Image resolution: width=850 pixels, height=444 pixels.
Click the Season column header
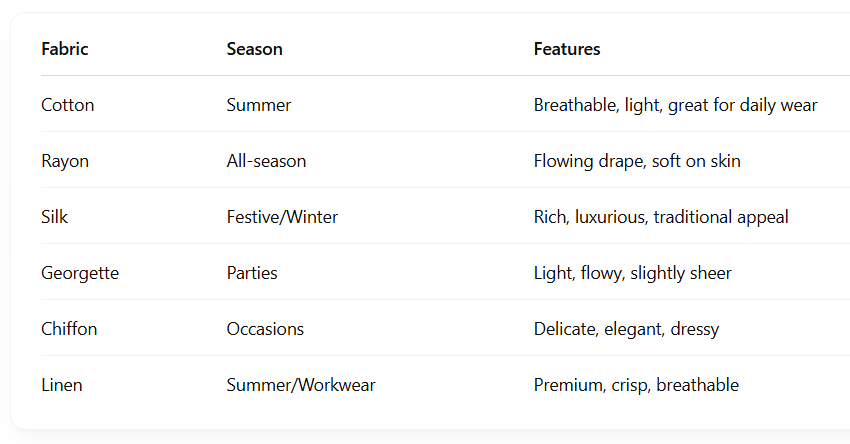(254, 49)
